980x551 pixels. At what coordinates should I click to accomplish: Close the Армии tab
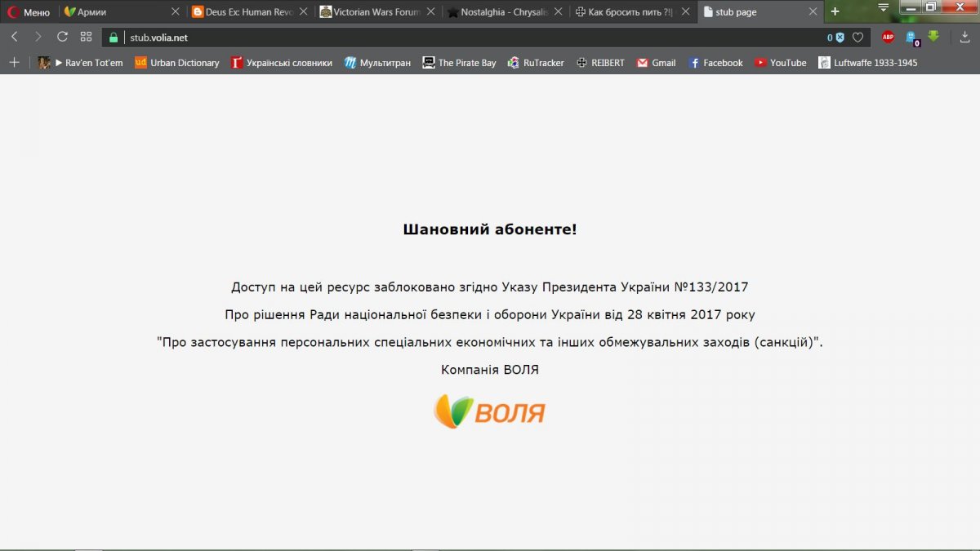click(x=175, y=12)
